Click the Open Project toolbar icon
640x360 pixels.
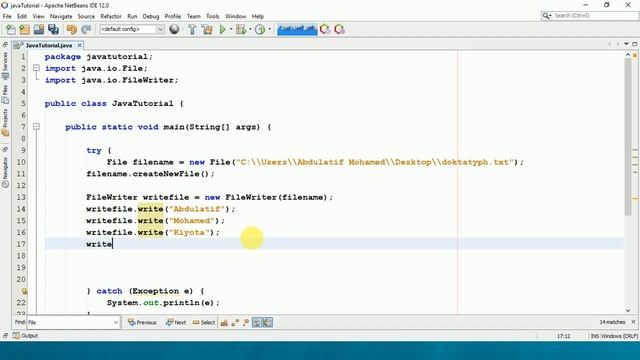39,29
